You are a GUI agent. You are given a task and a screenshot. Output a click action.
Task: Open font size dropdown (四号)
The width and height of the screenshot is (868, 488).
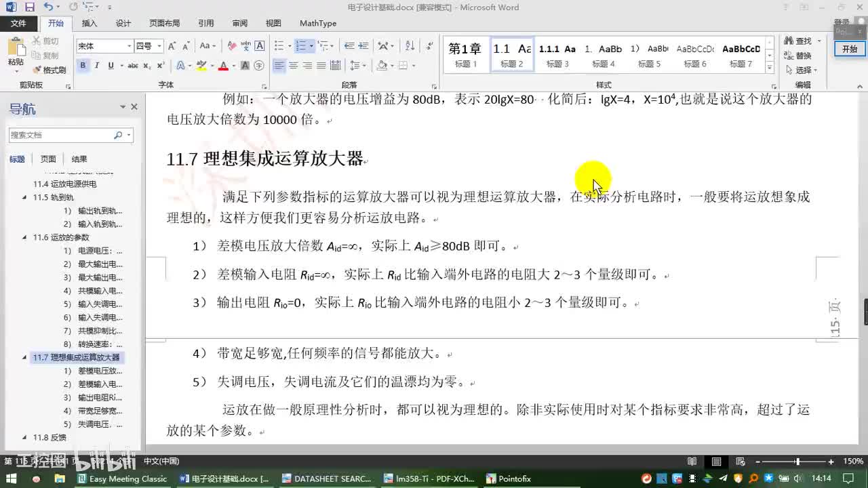(159, 46)
